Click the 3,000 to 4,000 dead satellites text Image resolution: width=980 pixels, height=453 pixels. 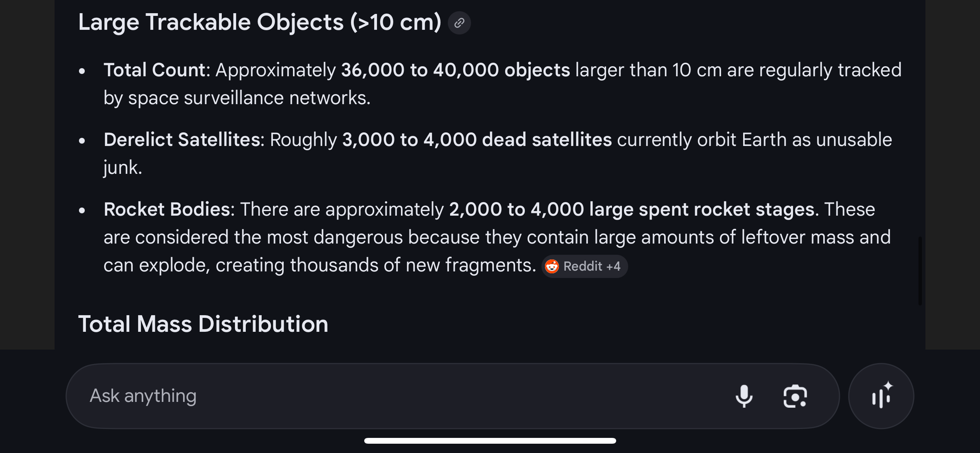(x=477, y=140)
